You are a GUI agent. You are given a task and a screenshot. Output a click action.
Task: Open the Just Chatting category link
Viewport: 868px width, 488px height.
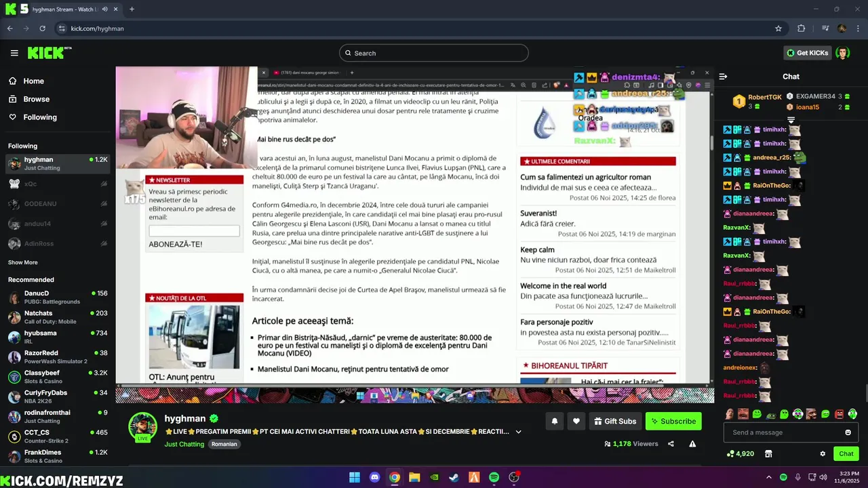[x=184, y=444]
